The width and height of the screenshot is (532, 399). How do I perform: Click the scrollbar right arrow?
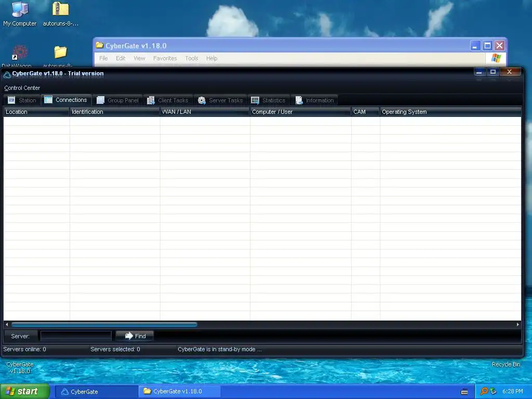(518, 324)
